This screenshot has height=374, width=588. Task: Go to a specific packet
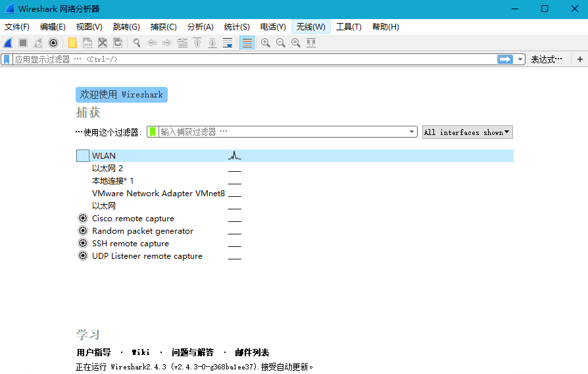pyautogui.click(x=182, y=43)
